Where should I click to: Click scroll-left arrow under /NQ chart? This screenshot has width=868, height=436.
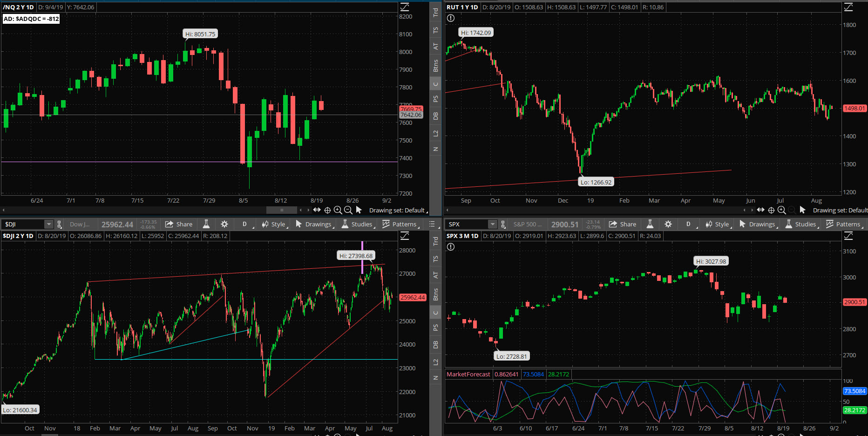3,210
